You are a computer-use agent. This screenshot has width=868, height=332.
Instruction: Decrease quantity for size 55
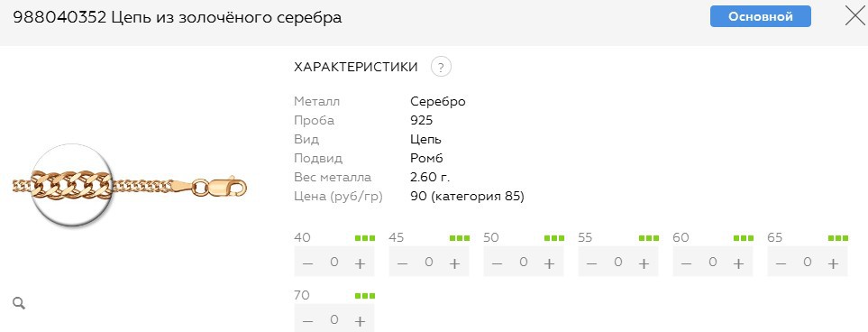(592, 263)
